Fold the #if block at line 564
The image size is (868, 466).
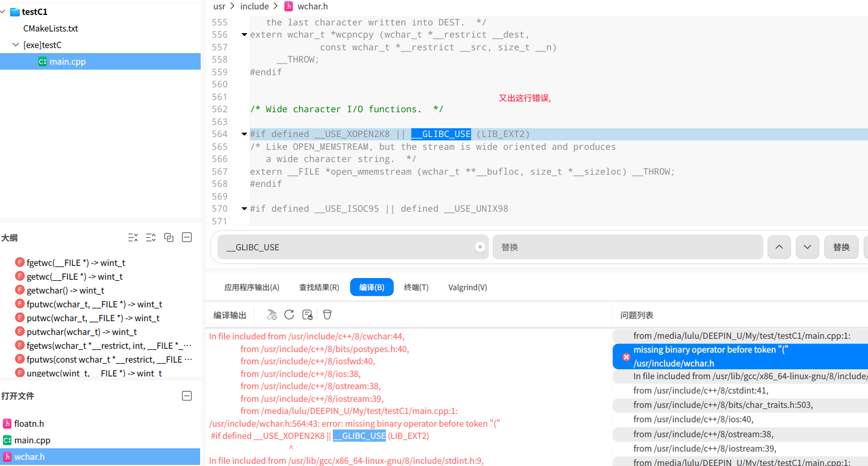click(x=244, y=134)
